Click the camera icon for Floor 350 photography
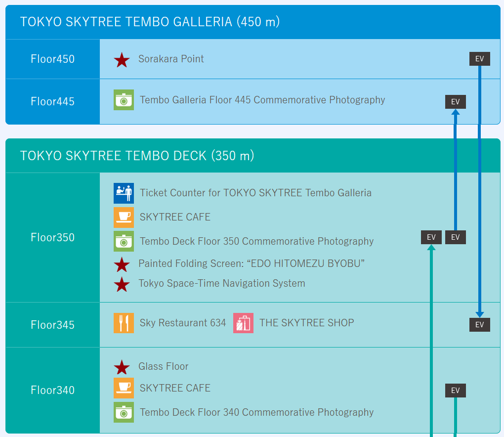Screen dimensions: 504x437 click(124, 241)
